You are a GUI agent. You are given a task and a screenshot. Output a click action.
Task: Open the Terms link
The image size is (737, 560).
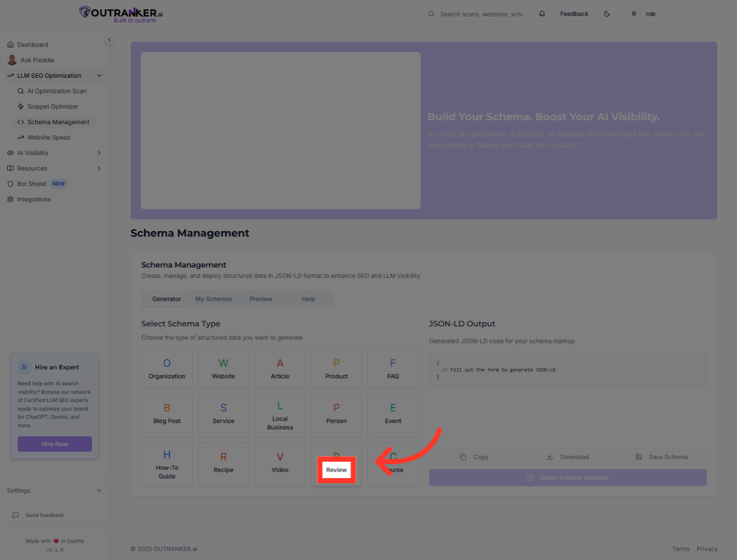[681, 549]
